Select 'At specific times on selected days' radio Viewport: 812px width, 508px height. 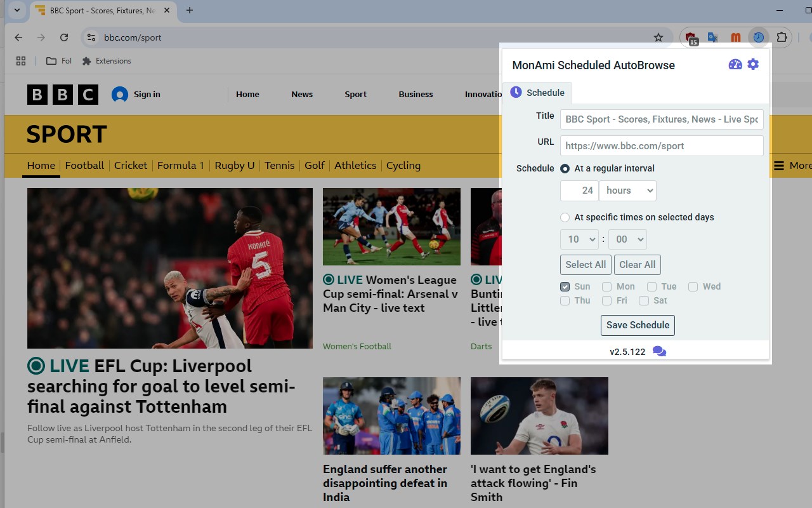(x=565, y=217)
